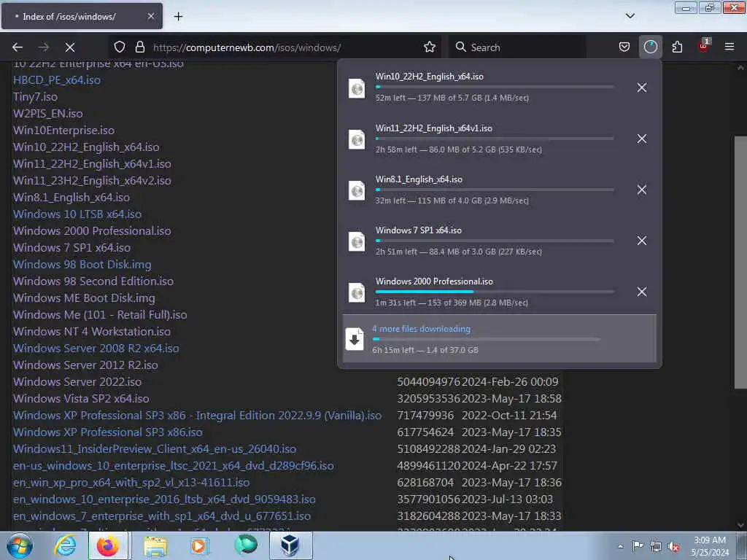The image size is (747, 560).
Task: Open the tracking protection shield icon
Action: [x=120, y=47]
